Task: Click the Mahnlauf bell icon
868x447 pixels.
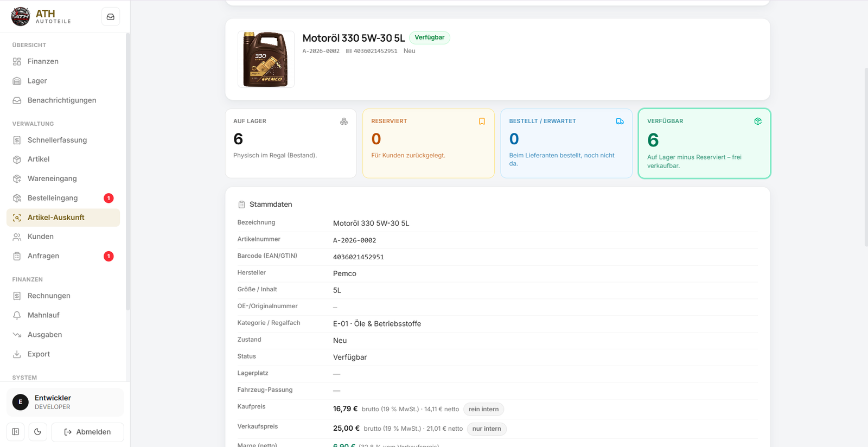Action: tap(17, 315)
